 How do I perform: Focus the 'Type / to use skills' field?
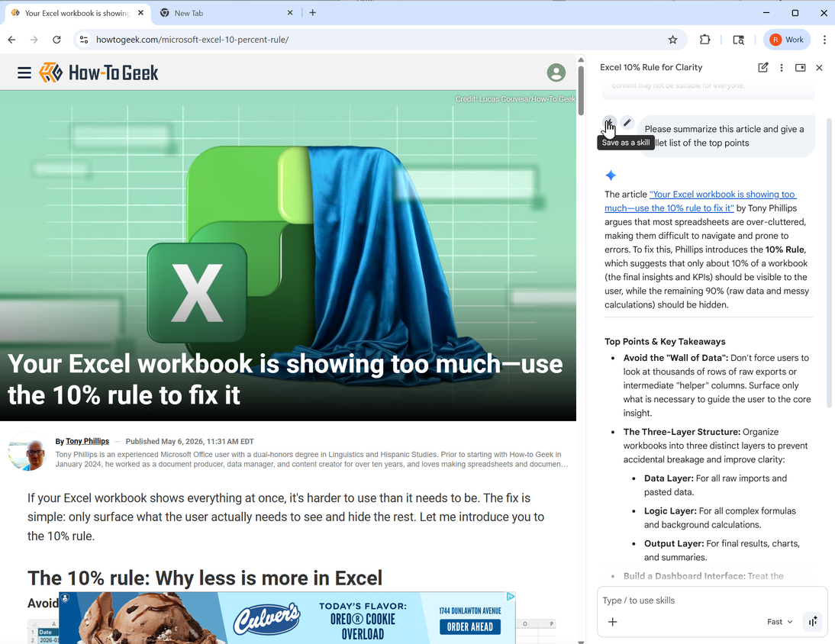(711, 601)
